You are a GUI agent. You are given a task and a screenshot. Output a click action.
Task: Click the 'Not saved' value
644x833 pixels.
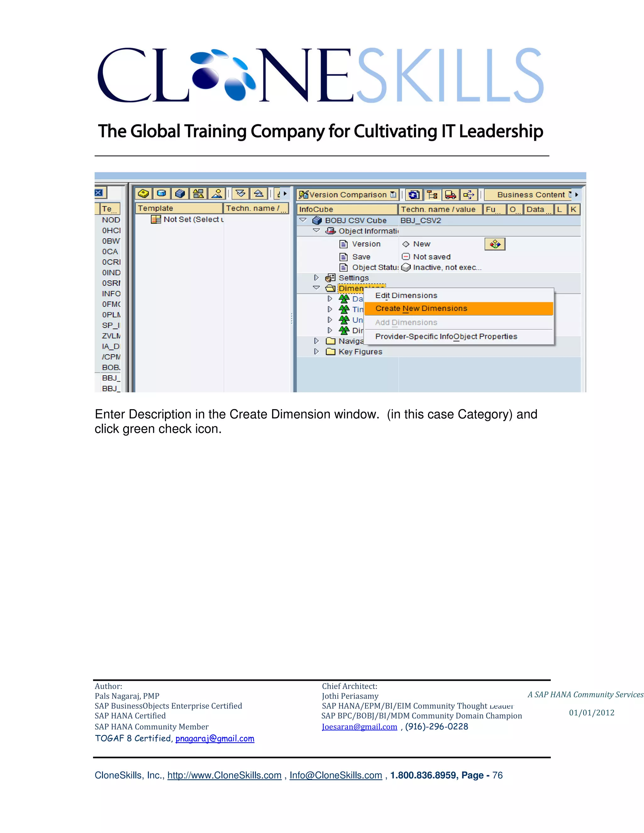click(x=432, y=257)
